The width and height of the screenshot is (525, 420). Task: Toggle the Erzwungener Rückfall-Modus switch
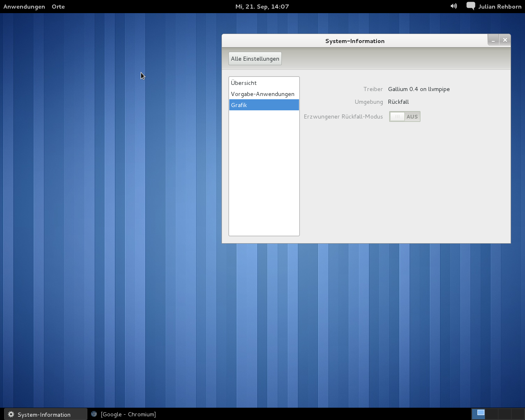coord(405,116)
